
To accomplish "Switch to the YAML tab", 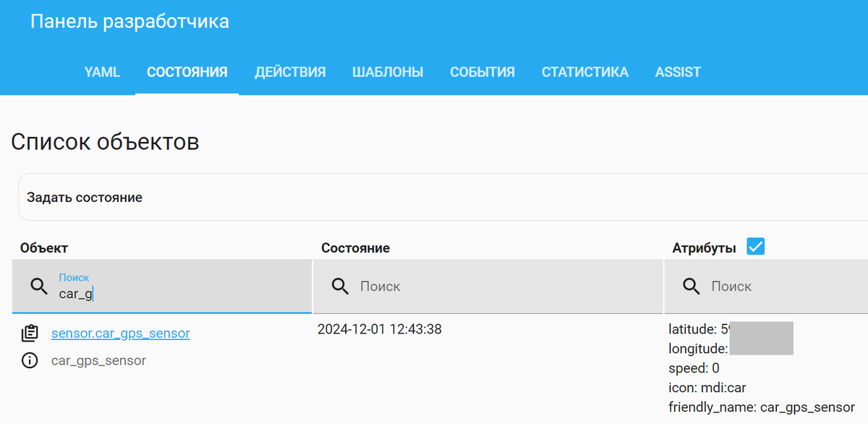I will [102, 72].
